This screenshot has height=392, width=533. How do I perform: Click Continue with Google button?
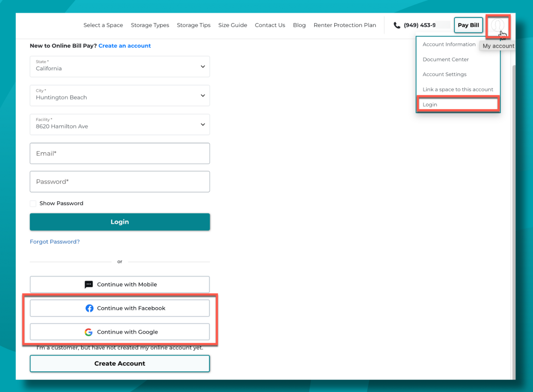click(x=120, y=332)
